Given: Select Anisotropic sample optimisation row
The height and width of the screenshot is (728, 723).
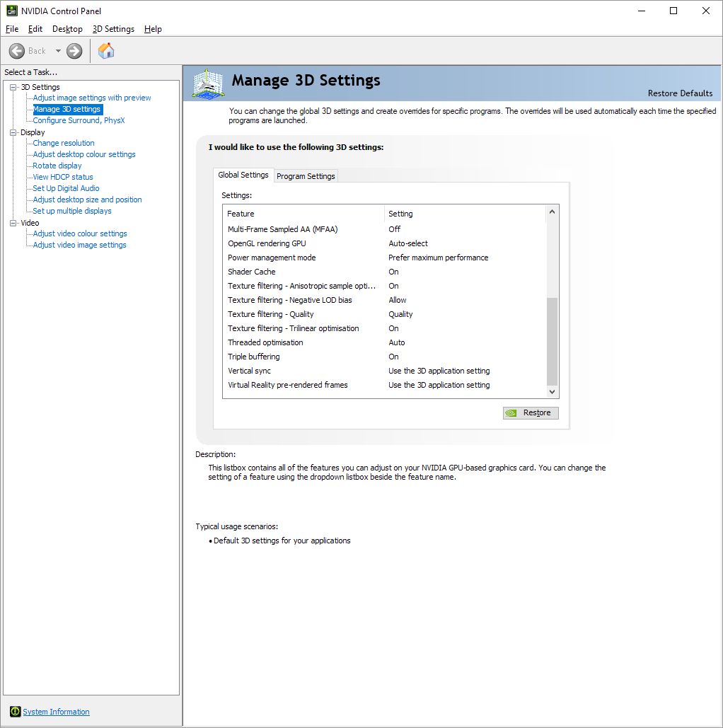Looking at the screenshot, I should (x=384, y=286).
